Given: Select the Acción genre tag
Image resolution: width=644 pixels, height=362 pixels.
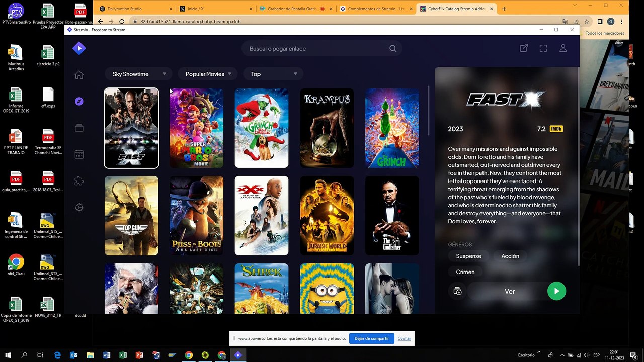Looking at the screenshot, I should click(510, 256).
